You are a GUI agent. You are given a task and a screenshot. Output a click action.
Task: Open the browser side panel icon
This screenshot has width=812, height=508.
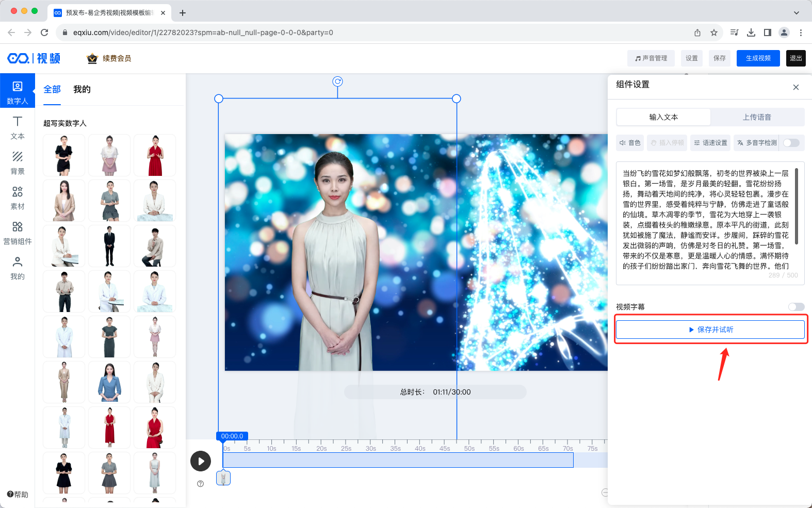pyautogui.click(x=768, y=32)
